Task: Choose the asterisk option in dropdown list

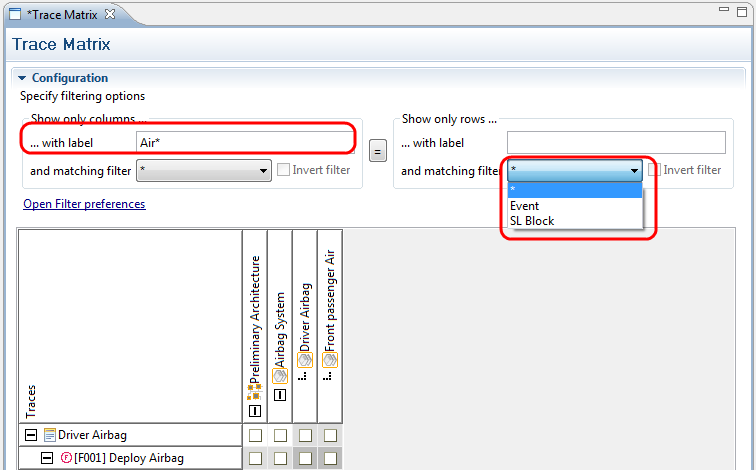Action: [x=575, y=189]
